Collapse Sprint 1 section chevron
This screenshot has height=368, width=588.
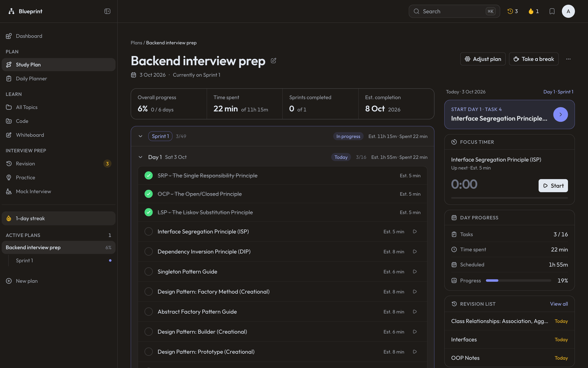click(140, 136)
